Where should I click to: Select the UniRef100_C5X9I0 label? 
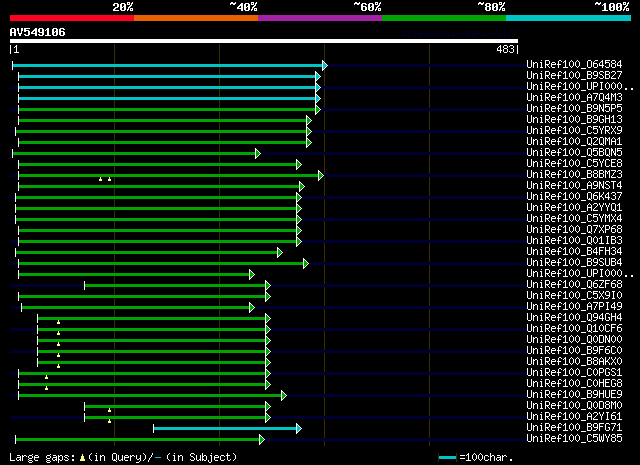pos(574,296)
